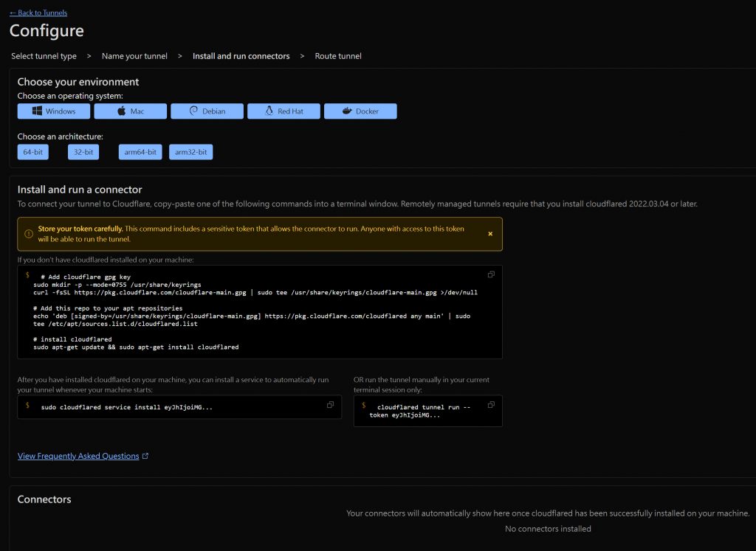756x551 pixels.
Task: Click the Connectors section heading
Action: point(44,499)
